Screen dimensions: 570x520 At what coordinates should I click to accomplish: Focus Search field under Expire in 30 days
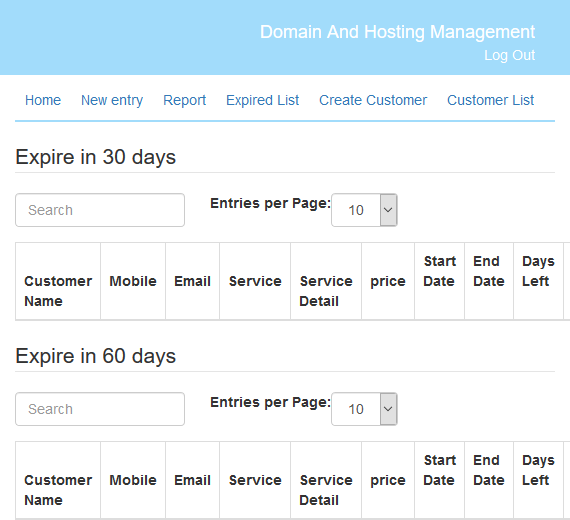click(x=100, y=210)
